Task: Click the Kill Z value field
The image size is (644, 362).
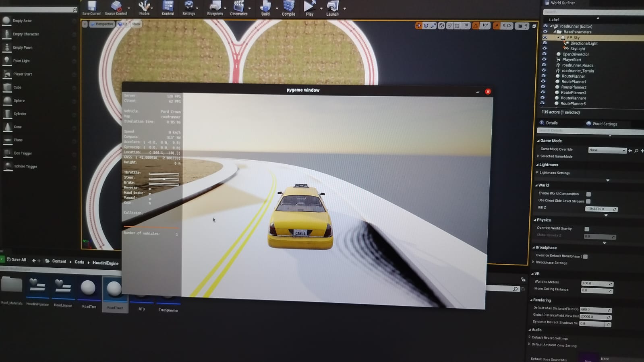Action: pyautogui.click(x=601, y=209)
